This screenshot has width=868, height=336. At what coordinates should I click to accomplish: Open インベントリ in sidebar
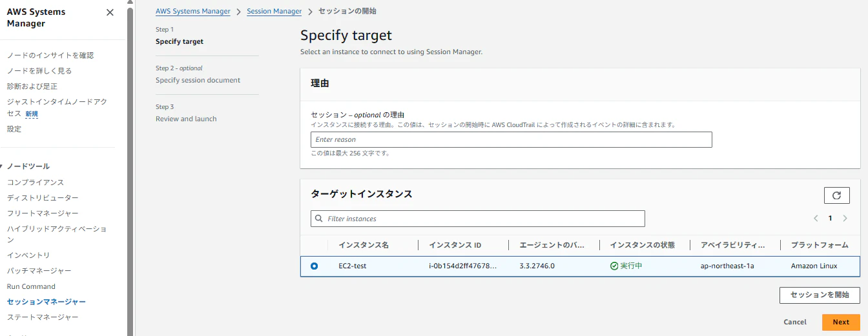tap(28, 255)
